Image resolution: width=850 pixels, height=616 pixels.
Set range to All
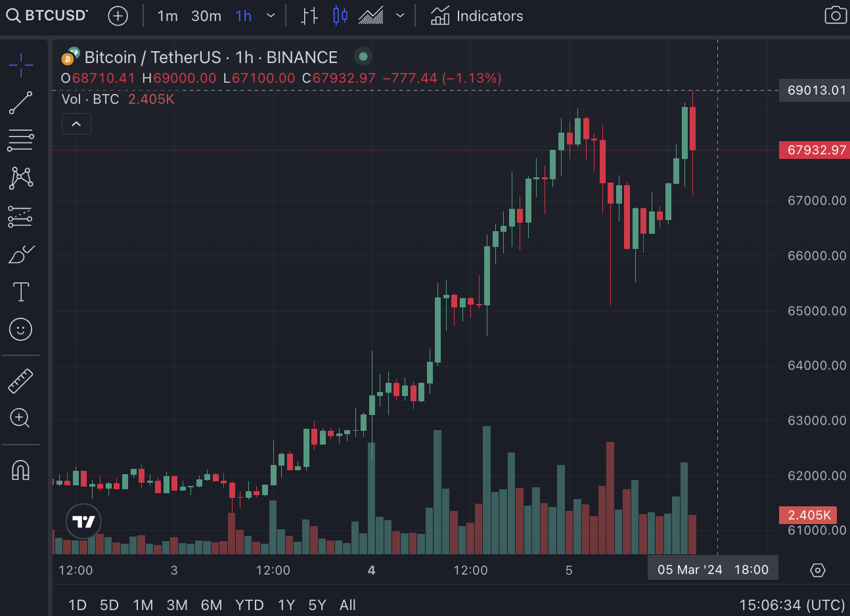click(347, 605)
